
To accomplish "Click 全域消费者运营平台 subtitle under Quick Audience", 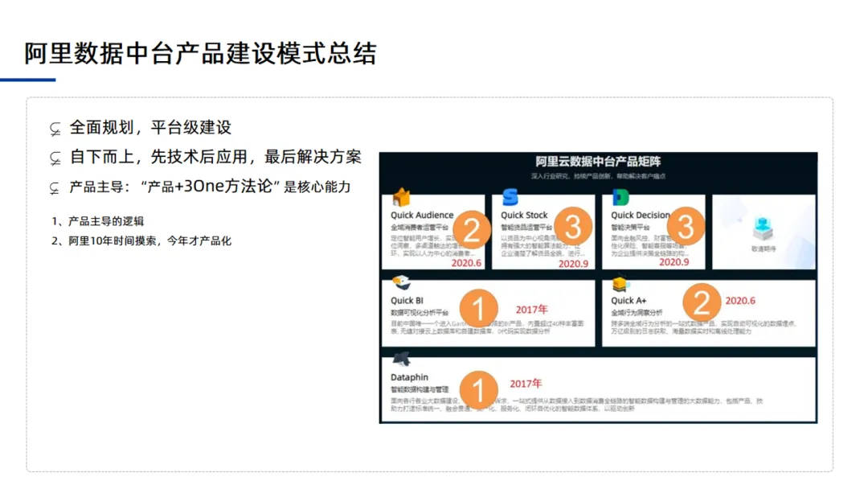I will click(x=420, y=228).
